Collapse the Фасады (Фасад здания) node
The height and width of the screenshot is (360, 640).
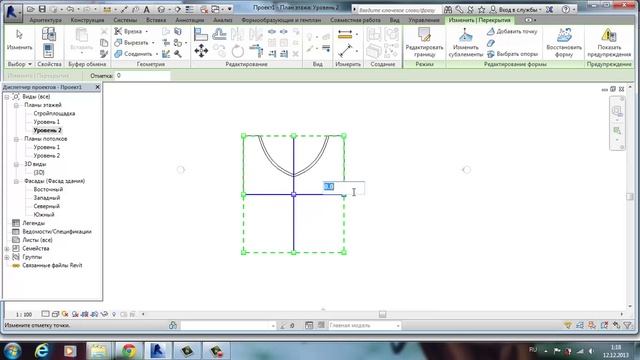pos(16,181)
